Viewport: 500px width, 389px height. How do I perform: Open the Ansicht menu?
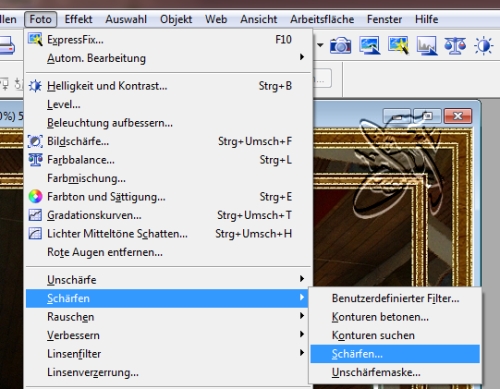[259, 19]
